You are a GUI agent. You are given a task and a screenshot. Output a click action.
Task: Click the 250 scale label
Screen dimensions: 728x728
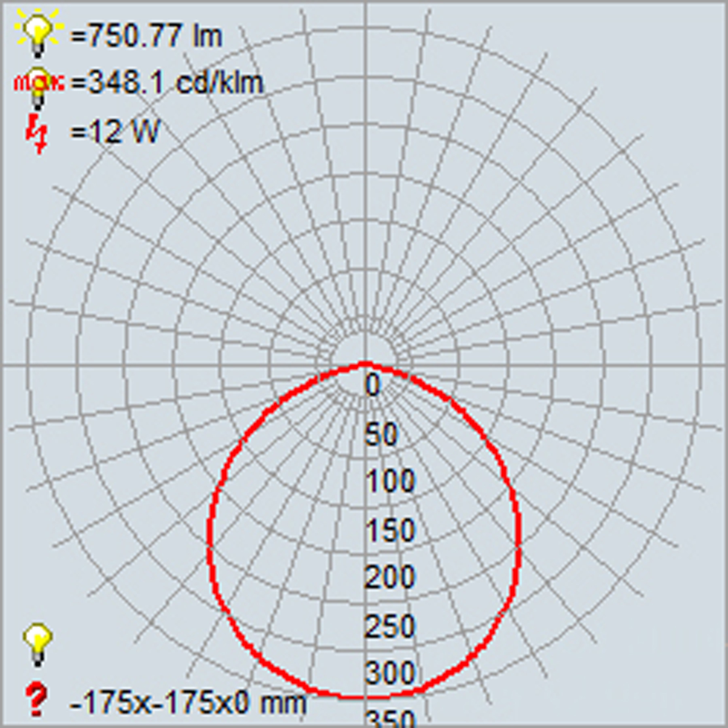click(390, 626)
